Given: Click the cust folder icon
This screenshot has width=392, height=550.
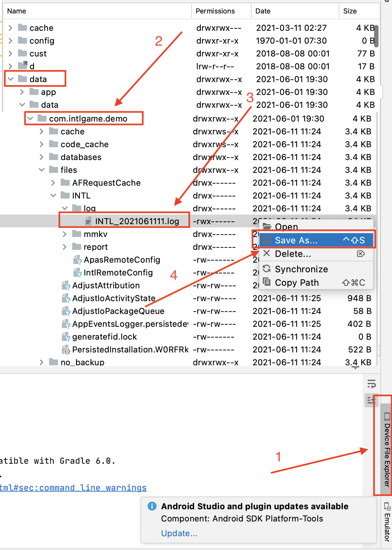Looking at the screenshot, I should 22,53.
